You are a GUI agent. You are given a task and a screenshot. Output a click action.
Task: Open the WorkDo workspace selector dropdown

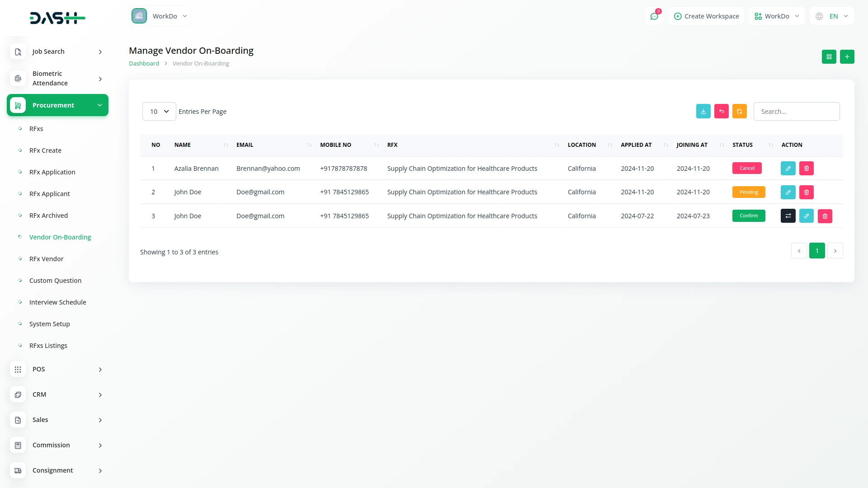click(160, 16)
